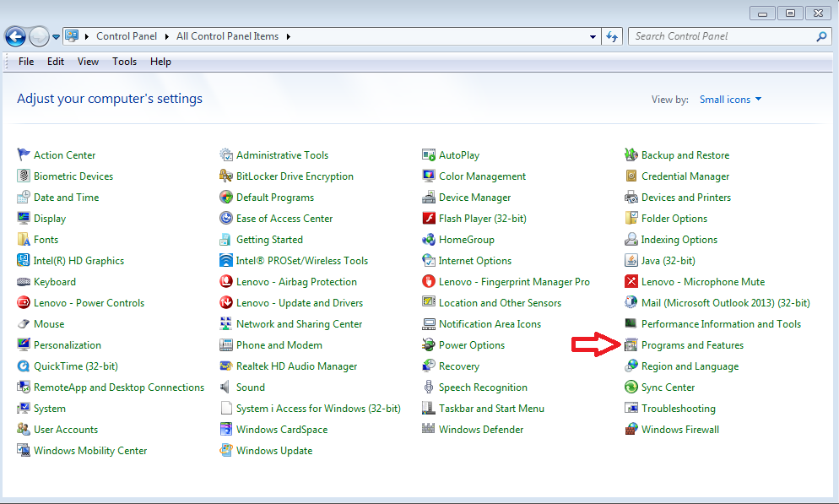Viewport: 839px width, 504px height.
Task: Open the Action Center flag icon
Action: point(24,155)
